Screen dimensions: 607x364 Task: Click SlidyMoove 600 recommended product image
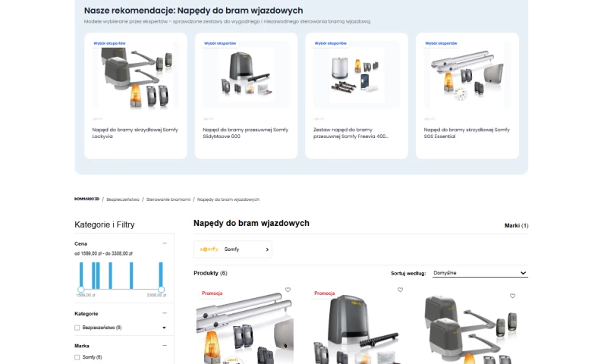(x=246, y=74)
